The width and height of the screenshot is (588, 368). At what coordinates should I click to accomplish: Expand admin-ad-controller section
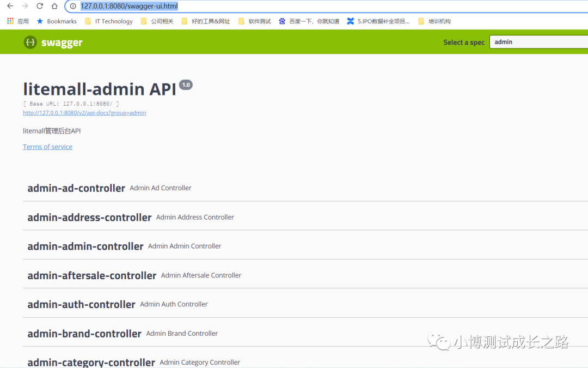point(305,188)
